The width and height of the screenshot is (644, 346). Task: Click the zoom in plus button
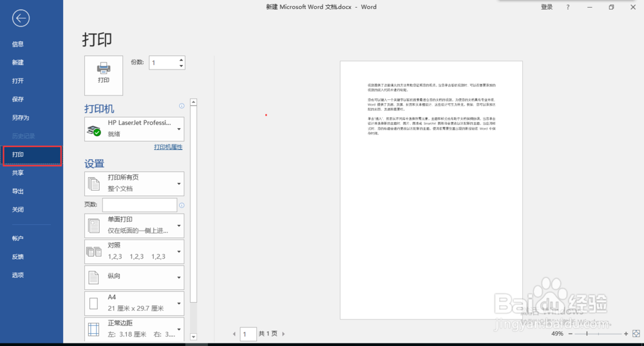(626, 334)
